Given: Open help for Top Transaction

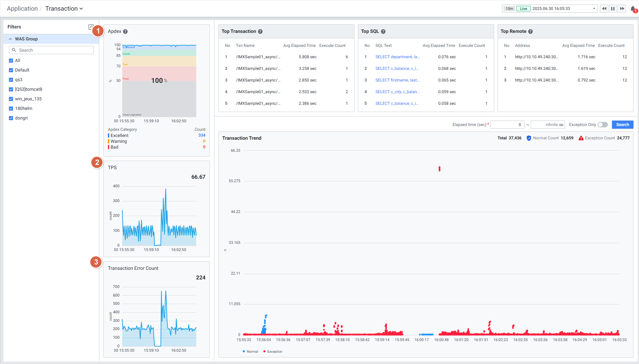Looking at the screenshot, I should (x=260, y=32).
